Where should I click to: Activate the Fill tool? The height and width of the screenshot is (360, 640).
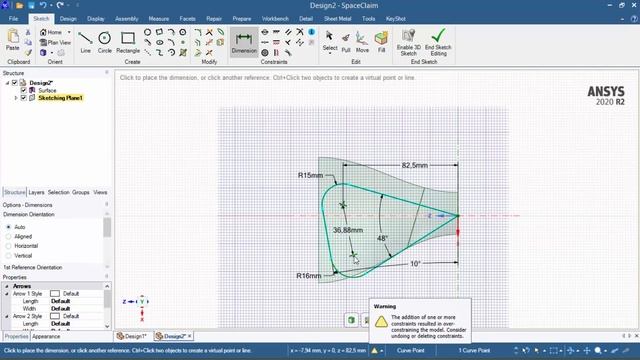pos(381,43)
